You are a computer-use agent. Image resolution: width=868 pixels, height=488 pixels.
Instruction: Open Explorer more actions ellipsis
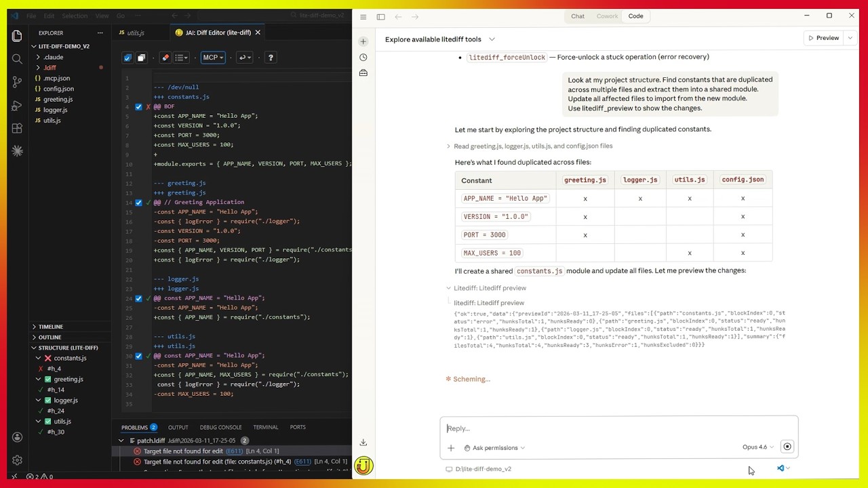tap(100, 33)
